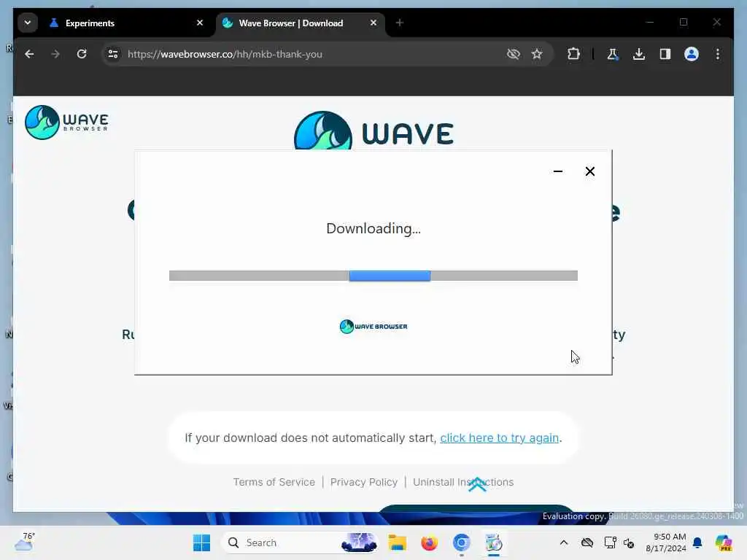Screen dimensions: 747x560
Task: Click the cloud sync tray icon
Action: [x=587, y=542]
